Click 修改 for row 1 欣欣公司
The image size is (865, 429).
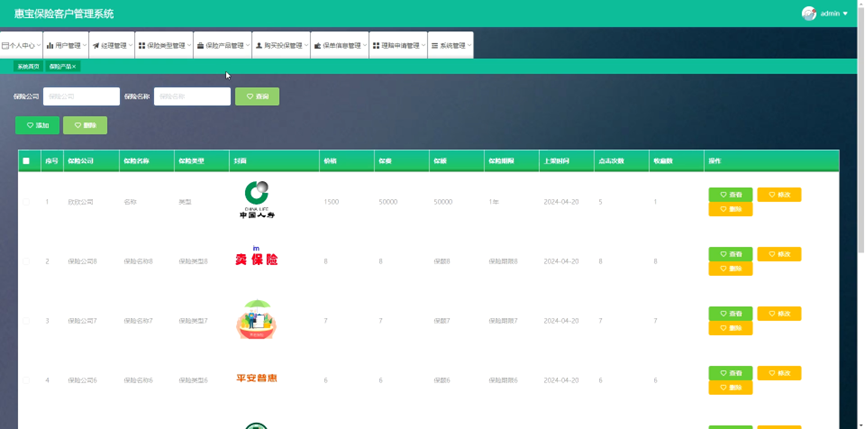point(779,195)
